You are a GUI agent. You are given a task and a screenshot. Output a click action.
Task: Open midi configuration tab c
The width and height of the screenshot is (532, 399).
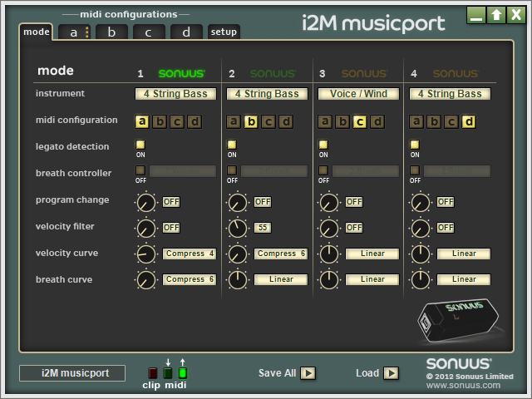pos(149,32)
